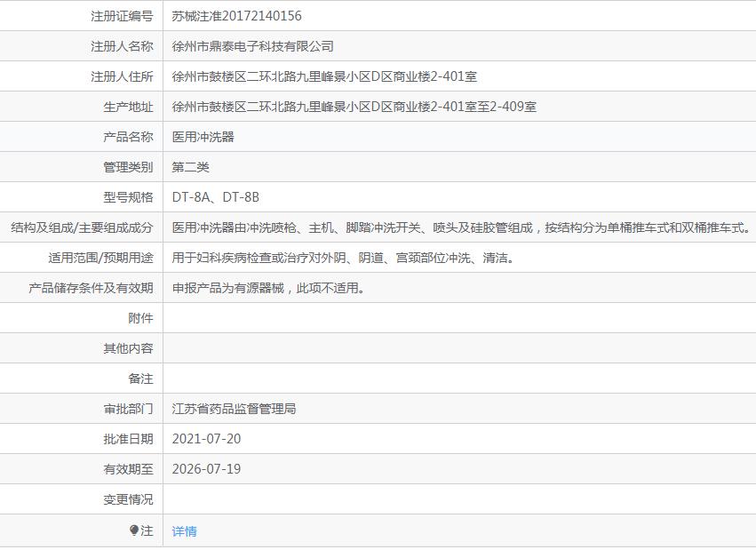Click the 生产地址 label
The width and height of the screenshot is (756, 550).
click(x=128, y=107)
